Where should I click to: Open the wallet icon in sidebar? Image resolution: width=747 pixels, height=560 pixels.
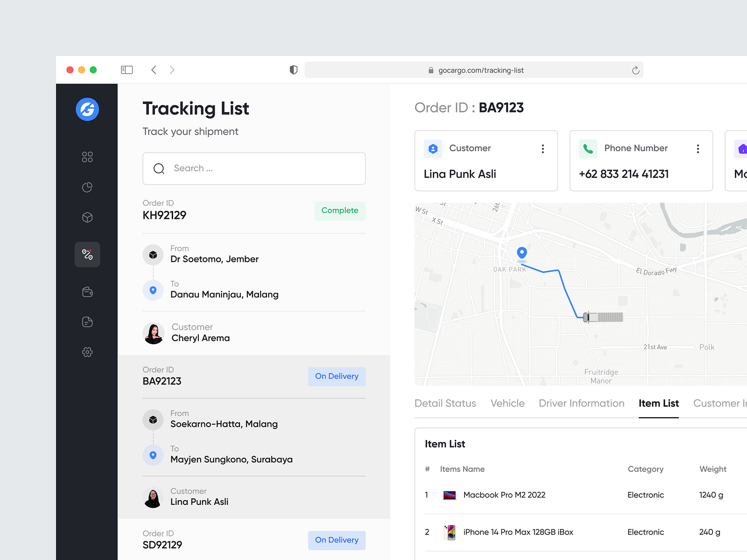pyautogui.click(x=87, y=292)
